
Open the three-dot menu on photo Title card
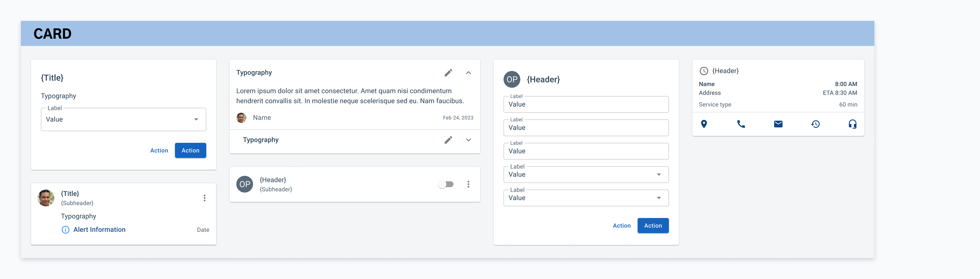point(204,198)
